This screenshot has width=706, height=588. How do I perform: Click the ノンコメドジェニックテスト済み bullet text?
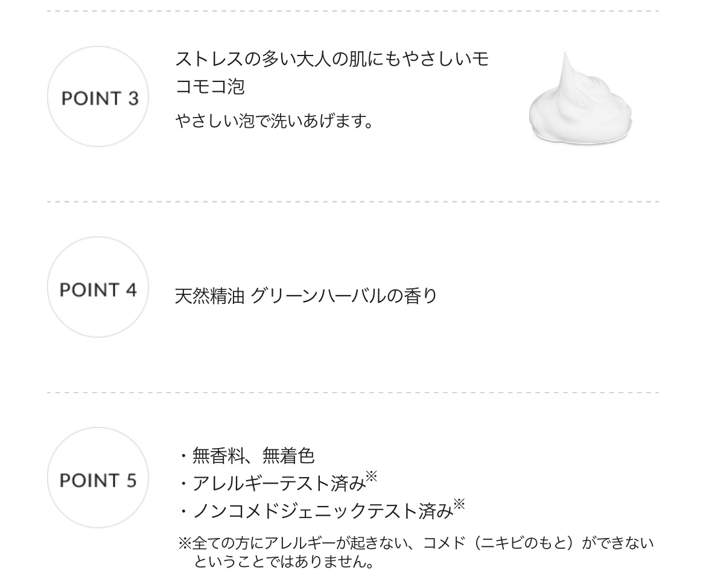[x=322, y=511]
